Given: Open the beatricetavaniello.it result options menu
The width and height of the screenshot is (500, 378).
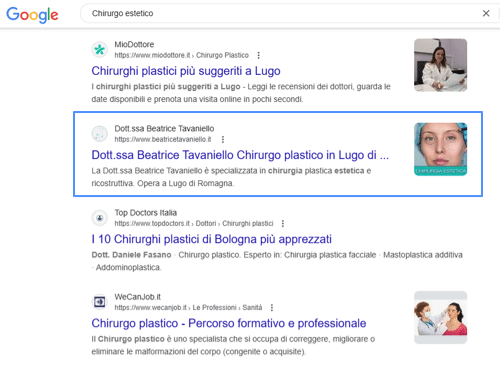Looking at the screenshot, I should 223,139.
